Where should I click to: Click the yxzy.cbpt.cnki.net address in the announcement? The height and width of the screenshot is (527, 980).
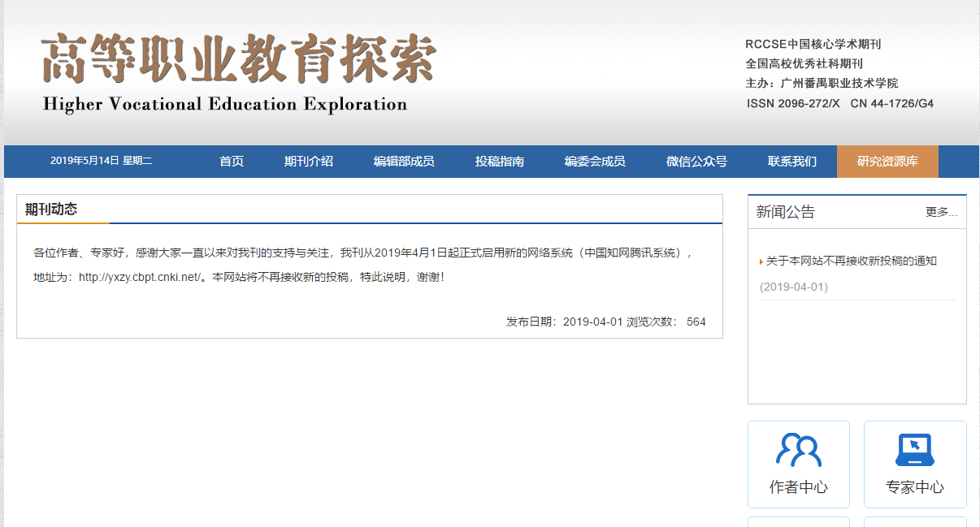point(139,277)
